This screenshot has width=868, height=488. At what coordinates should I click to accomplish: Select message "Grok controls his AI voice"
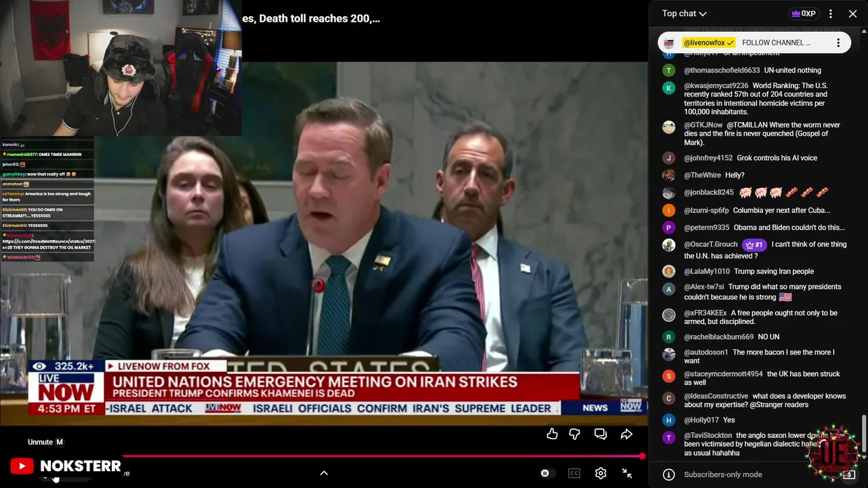(777, 158)
